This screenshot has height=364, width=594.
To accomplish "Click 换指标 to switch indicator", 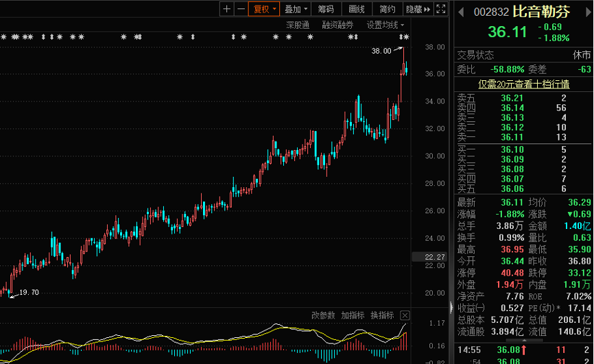I will point(382,315).
